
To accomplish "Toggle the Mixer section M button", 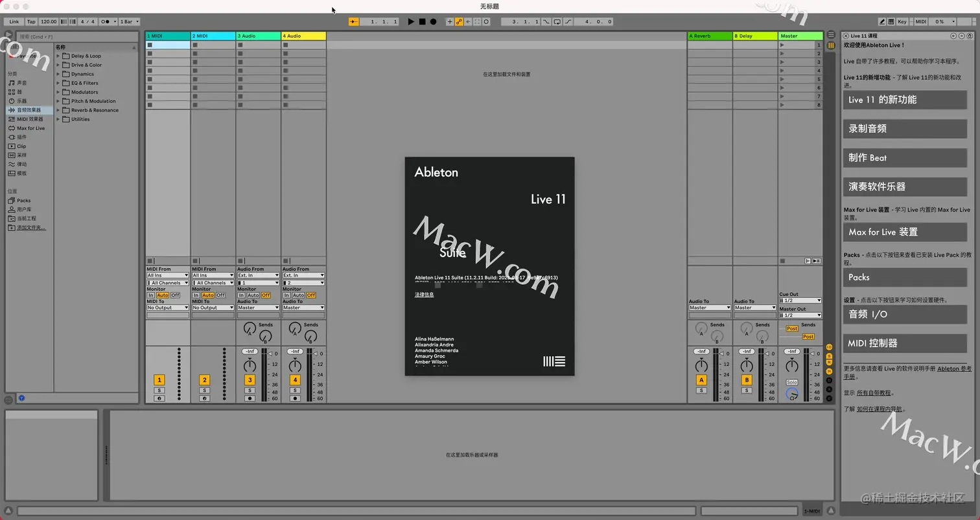I will coord(829,371).
